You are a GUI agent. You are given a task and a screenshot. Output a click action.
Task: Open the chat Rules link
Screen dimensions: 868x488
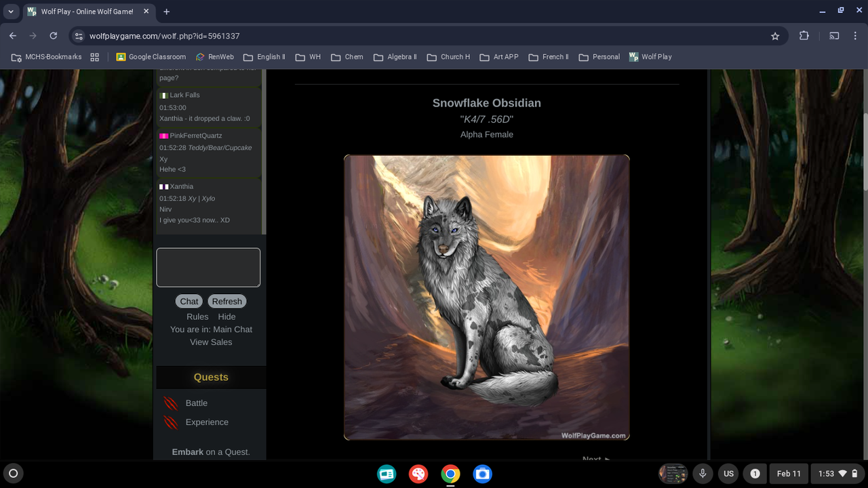point(197,317)
